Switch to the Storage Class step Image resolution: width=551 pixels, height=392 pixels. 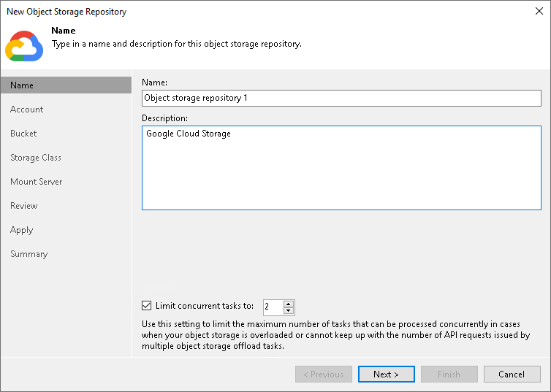[36, 158]
